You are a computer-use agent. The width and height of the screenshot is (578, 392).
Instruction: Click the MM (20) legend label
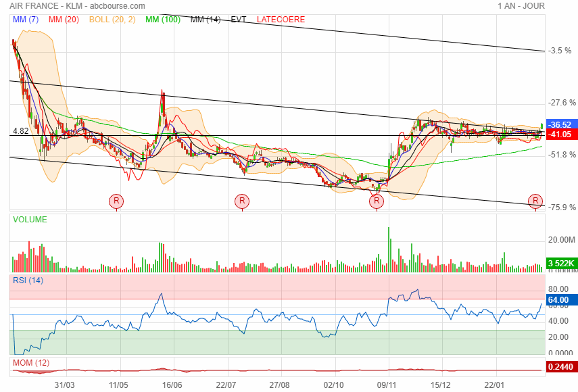[64, 20]
